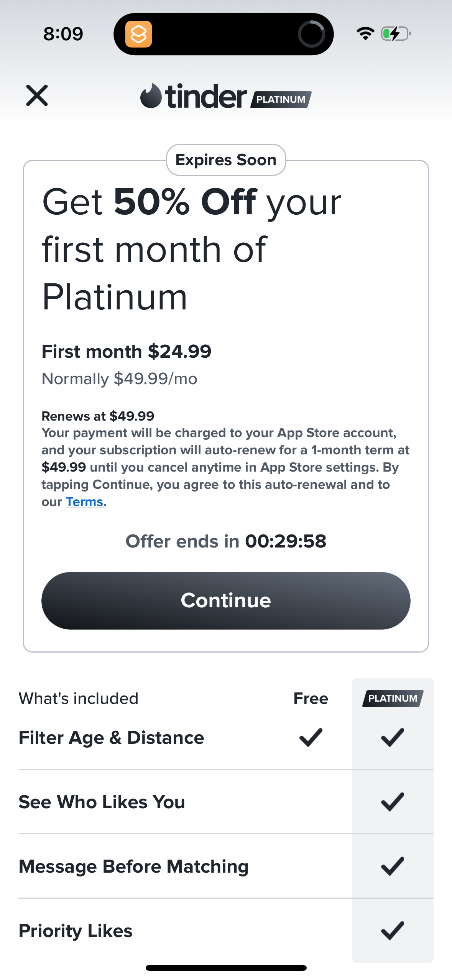Tap the 8:09 status bar clock
452x980 pixels.
(x=63, y=34)
